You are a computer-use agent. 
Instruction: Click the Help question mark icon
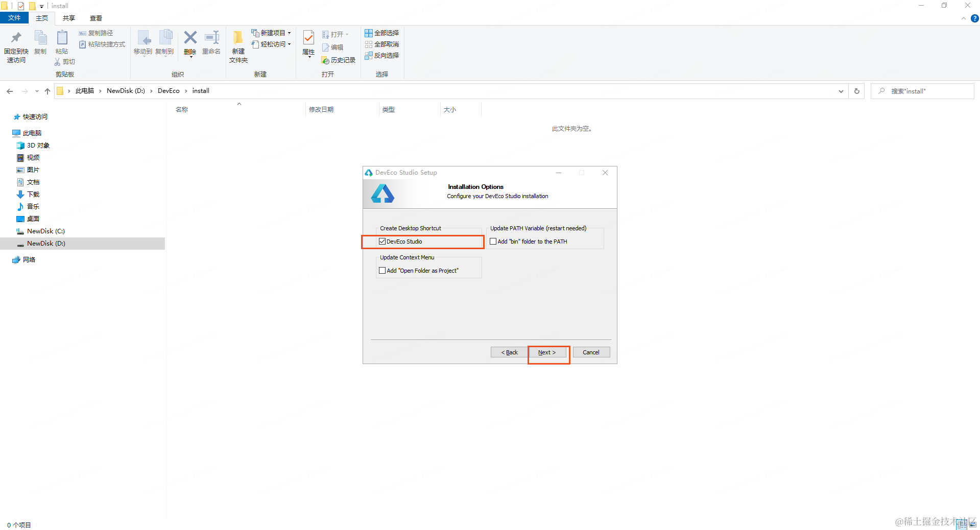pyautogui.click(x=974, y=18)
